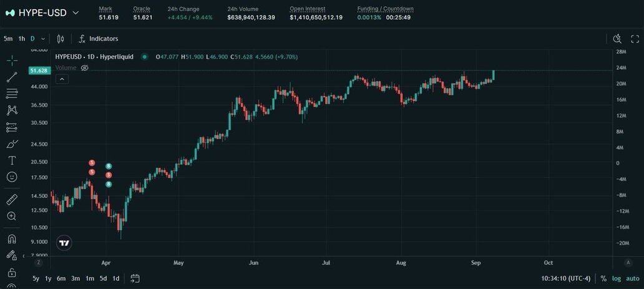Viewport: 644px width, 289px height.
Task: Expand the time interval dropdown chevron
Action: (x=42, y=39)
